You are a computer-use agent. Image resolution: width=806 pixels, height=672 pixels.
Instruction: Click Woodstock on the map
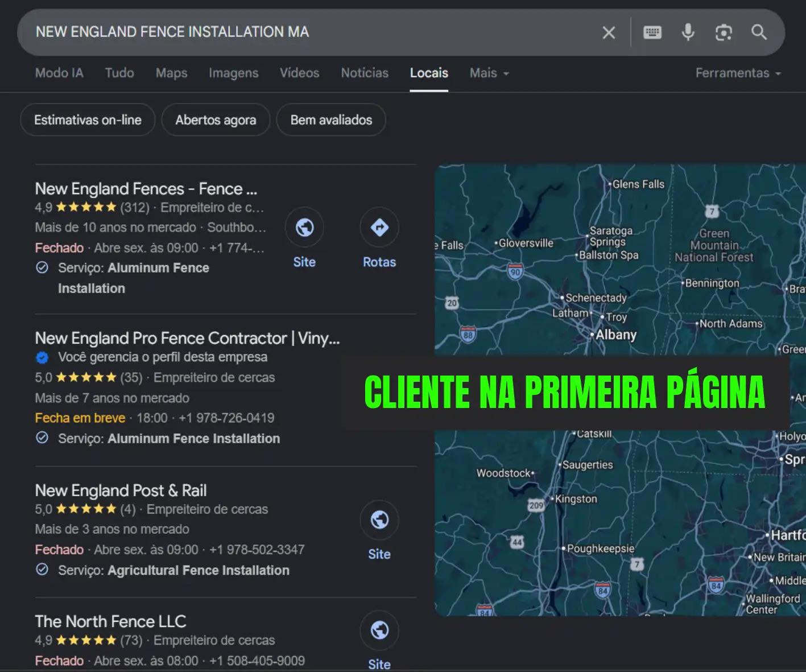pos(503,473)
